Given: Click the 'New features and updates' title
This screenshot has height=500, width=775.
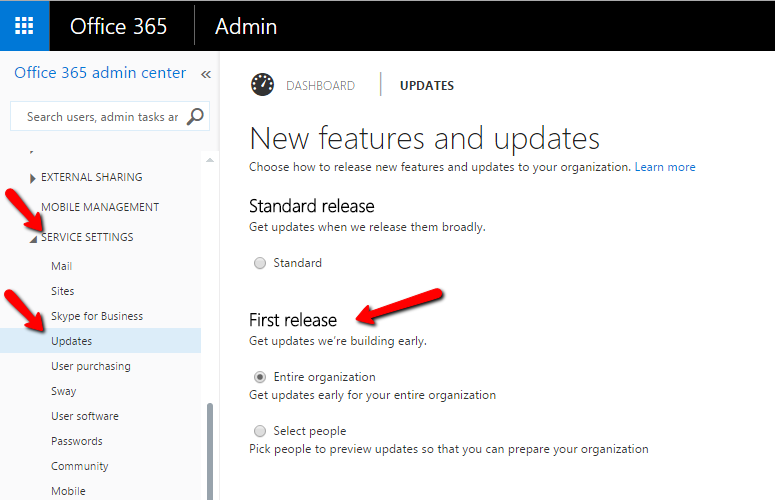Looking at the screenshot, I should (425, 138).
